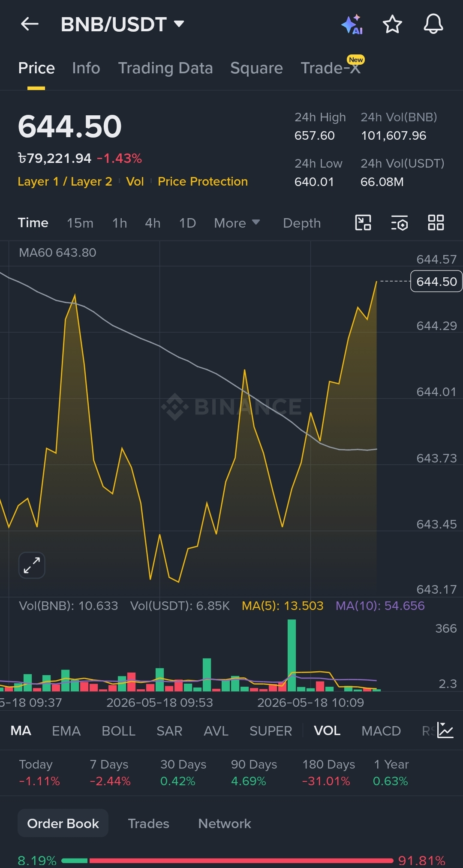
Task: Toggle the MA indicator
Action: pyautogui.click(x=21, y=730)
